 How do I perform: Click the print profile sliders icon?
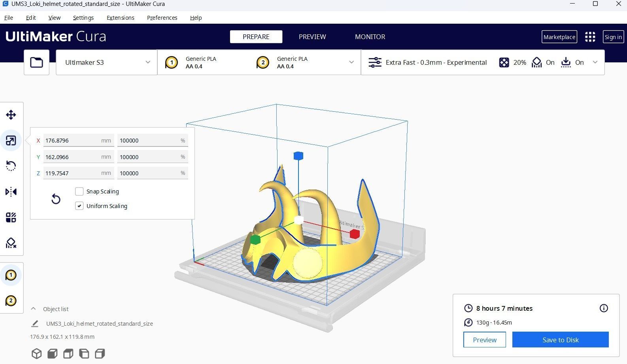pyautogui.click(x=375, y=62)
